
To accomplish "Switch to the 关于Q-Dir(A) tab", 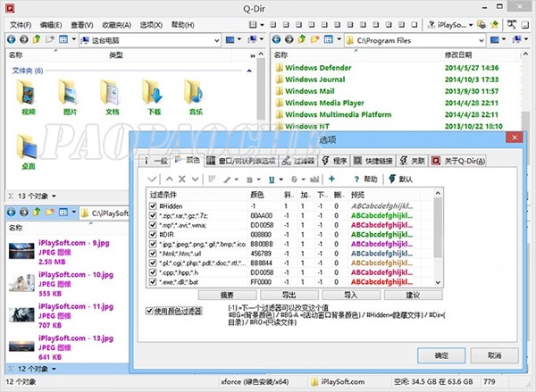I will [x=457, y=161].
